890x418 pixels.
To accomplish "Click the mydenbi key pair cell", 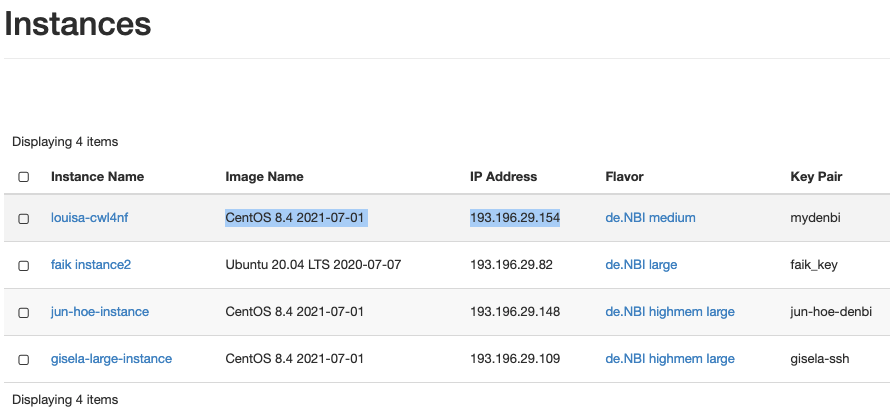I will (815, 218).
